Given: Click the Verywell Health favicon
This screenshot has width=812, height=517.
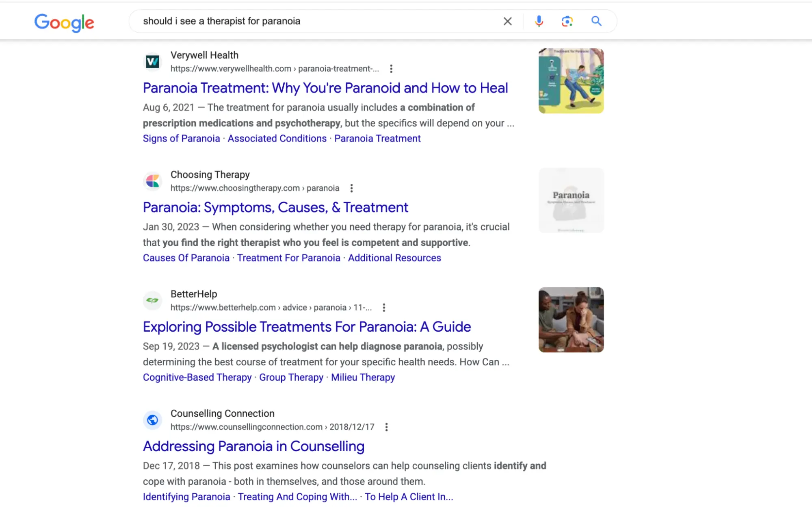Looking at the screenshot, I should 153,62.
